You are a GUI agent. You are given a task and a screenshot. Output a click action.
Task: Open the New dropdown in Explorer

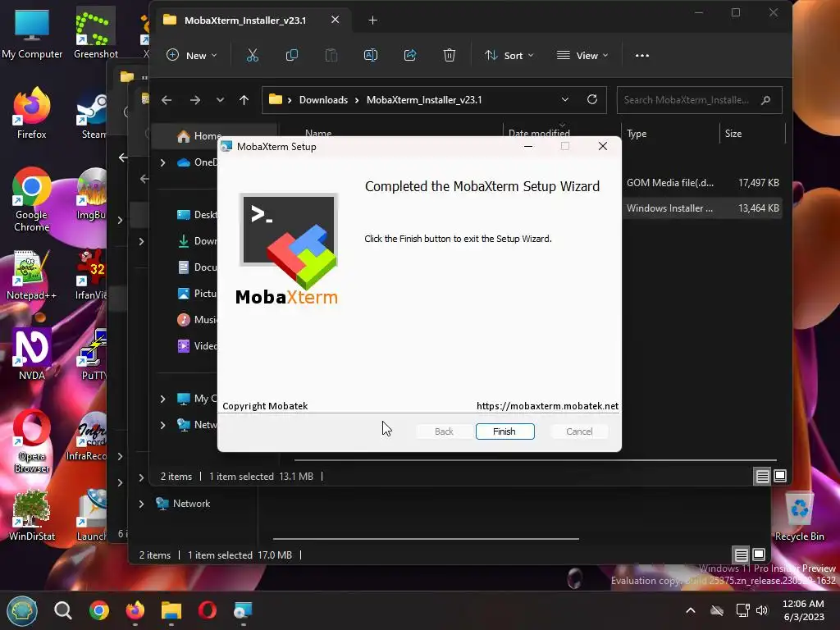pos(192,55)
